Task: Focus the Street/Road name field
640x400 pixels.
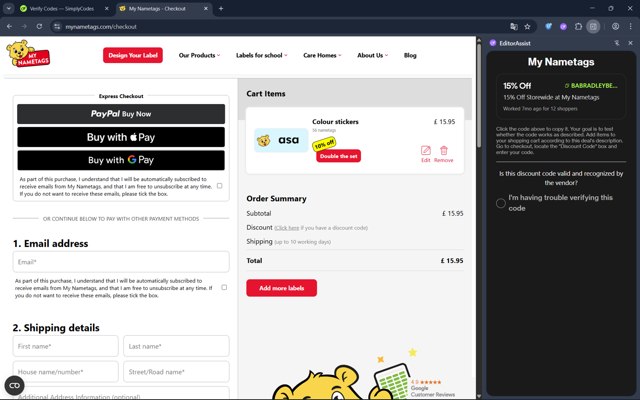Action: pyautogui.click(x=176, y=371)
